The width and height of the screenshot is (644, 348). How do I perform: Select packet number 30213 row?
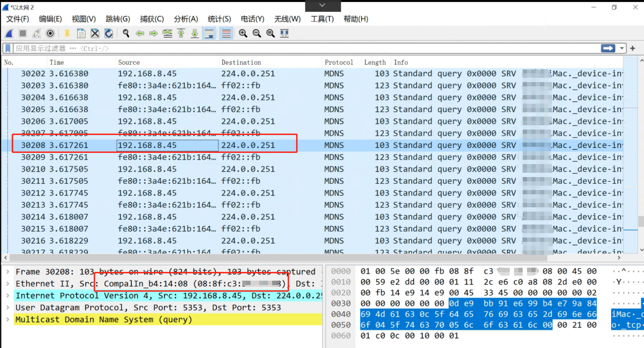312,205
